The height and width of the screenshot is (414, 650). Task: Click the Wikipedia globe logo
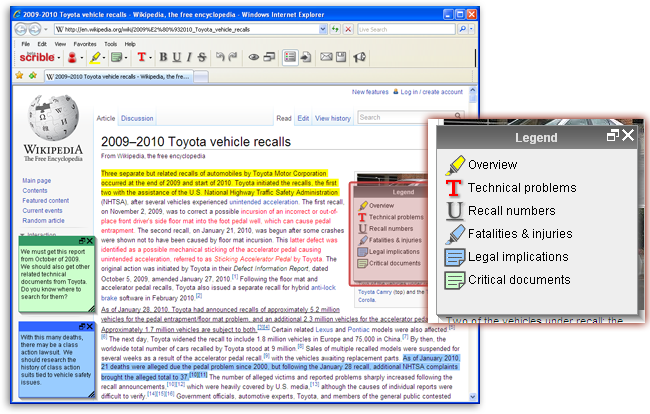(53, 118)
